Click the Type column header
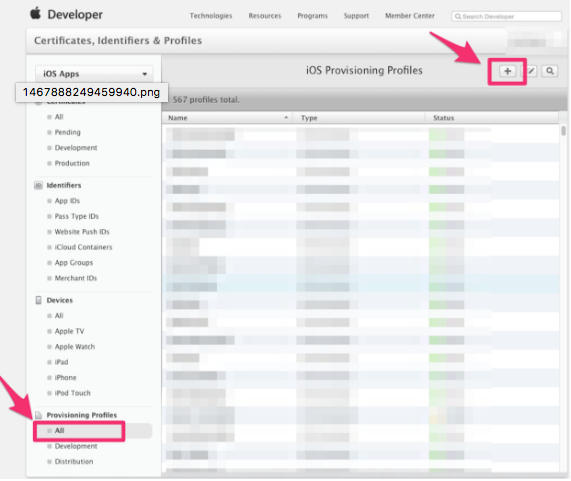571x481 pixels. [309, 118]
